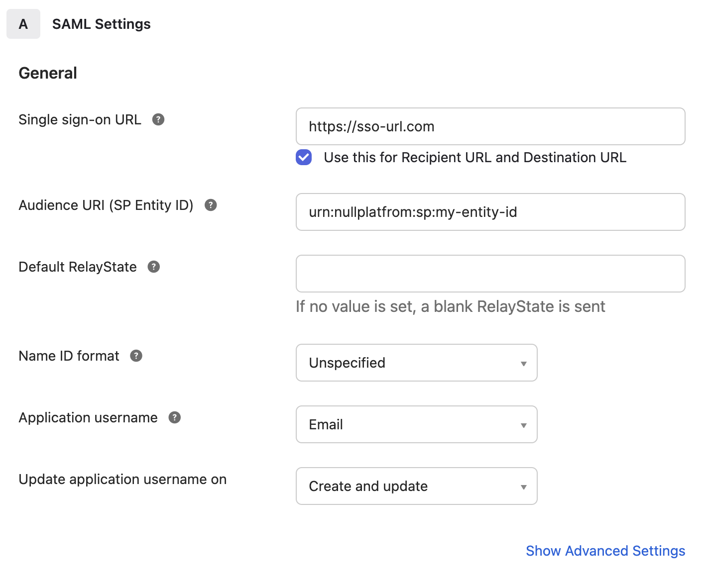Screen dimensions: 705x588
Task: Open Update application username on dropdown
Action: 417,486
